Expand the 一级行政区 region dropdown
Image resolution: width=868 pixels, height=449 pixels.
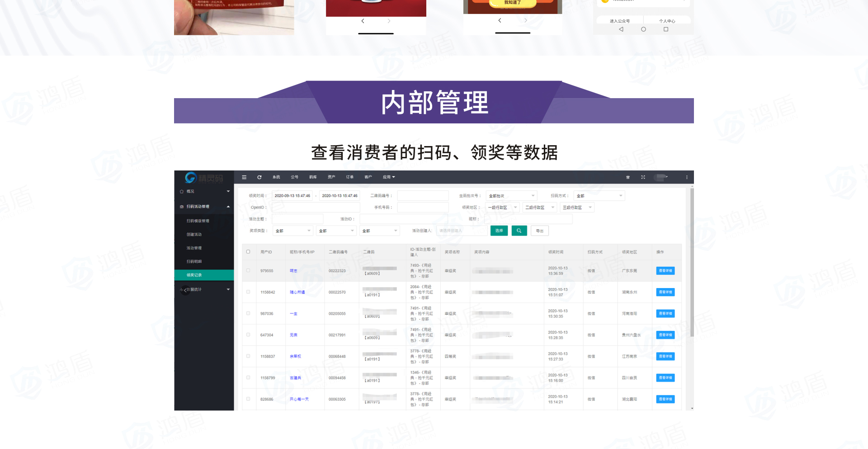point(502,208)
